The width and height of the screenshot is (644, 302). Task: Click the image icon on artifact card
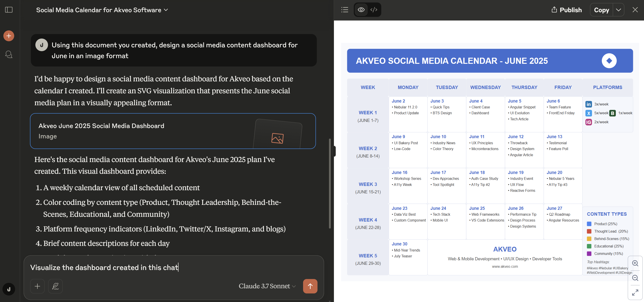click(x=278, y=138)
